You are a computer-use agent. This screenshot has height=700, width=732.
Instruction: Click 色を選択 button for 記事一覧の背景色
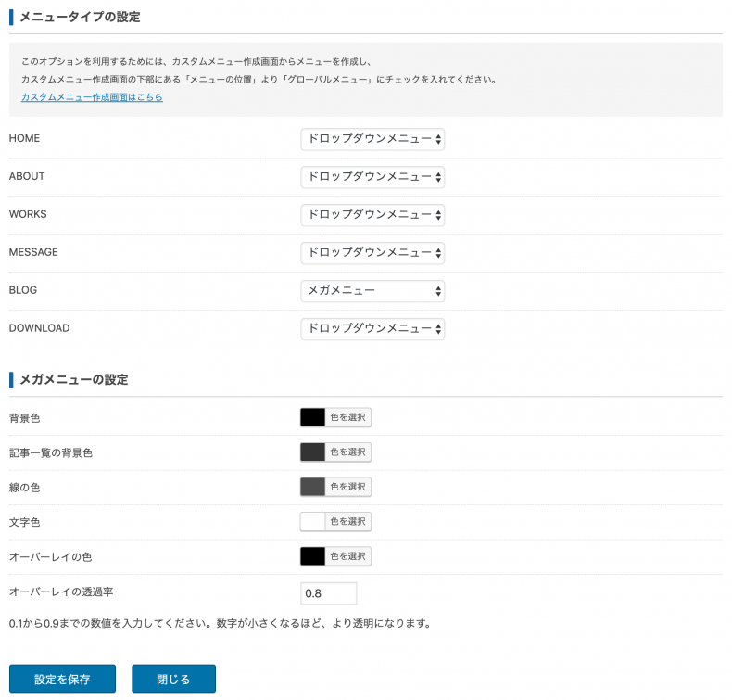click(348, 452)
